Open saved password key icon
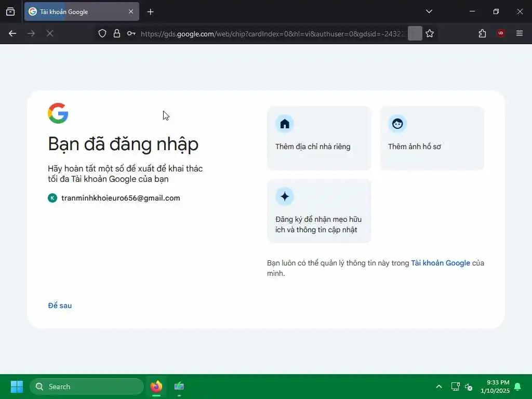 131,33
